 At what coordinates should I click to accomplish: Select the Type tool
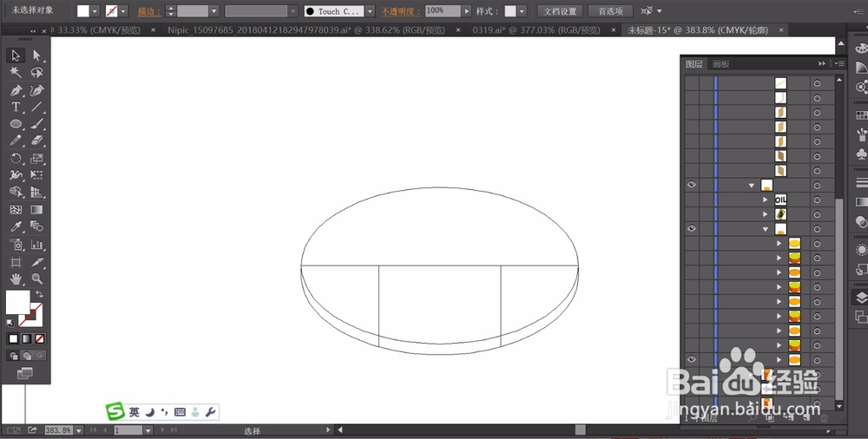16,107
